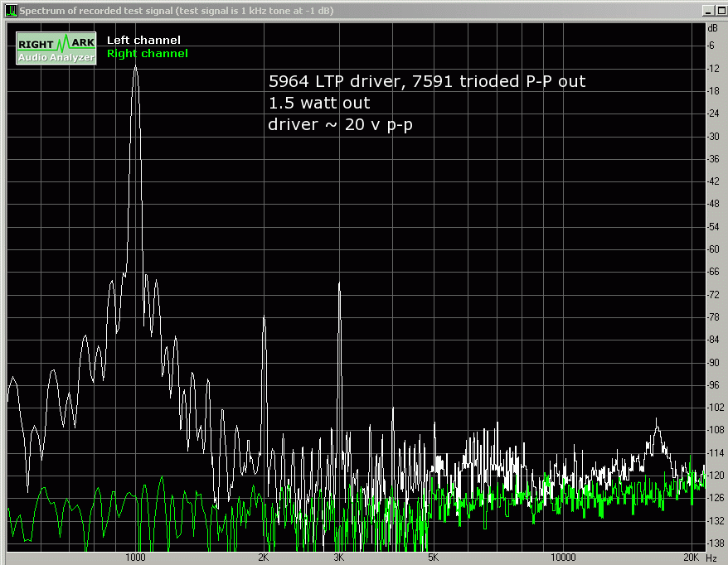728x565 pixels.
Task: Click the 3K frequency axis label
Action: (339, 558)
